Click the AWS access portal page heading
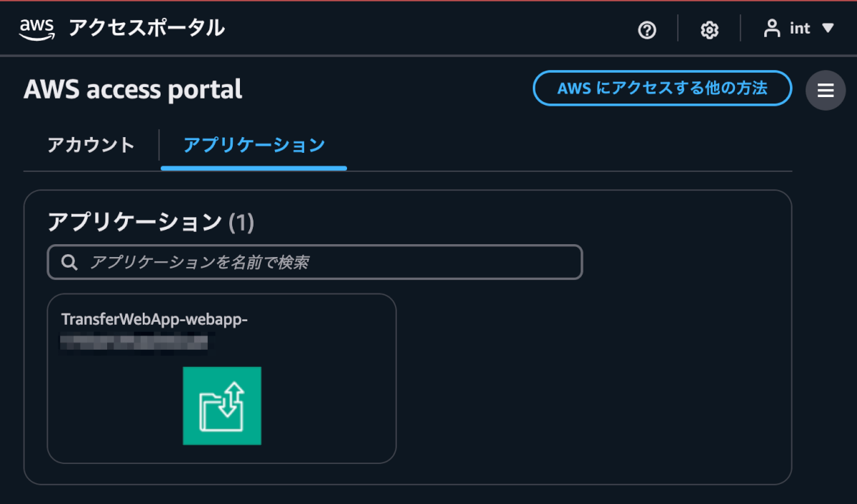 coord(133,90)
